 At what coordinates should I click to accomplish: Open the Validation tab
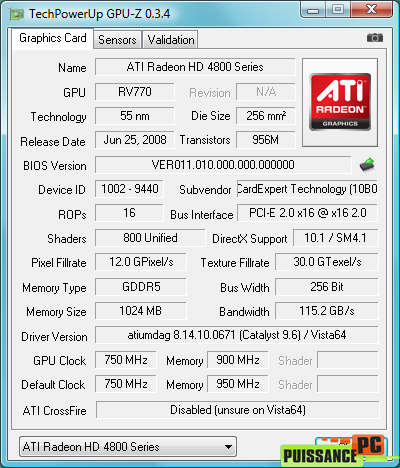171,40
